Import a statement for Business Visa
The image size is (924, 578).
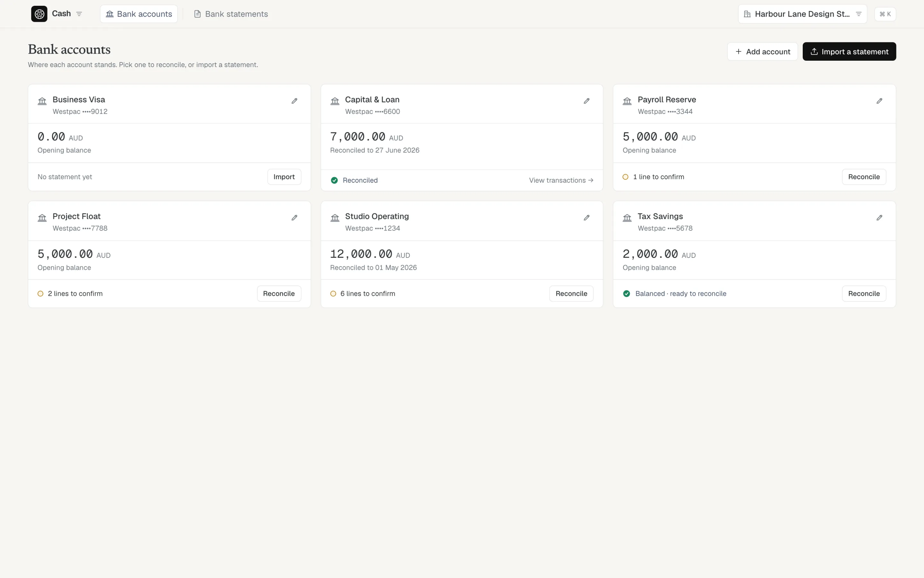click(284, 177)
